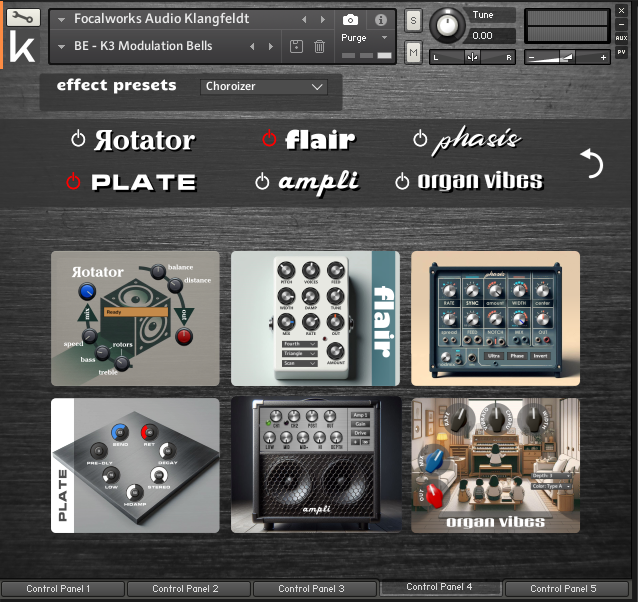This screenshot has height=602, width=638.
Task: Toggle the Rotator effect power switch
Action: coord(79,139)
